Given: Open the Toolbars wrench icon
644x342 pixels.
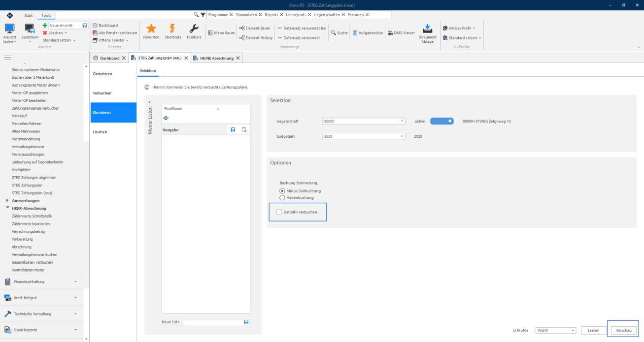Looking at the screenshot, I should 194,29.
